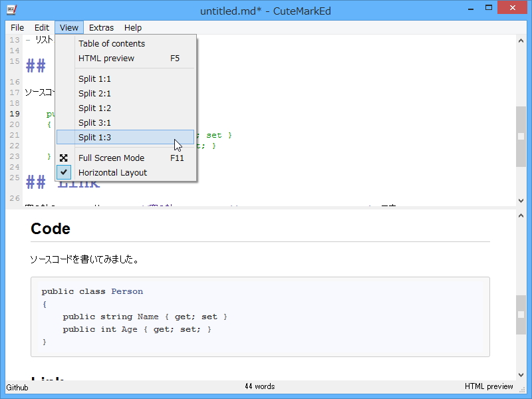
Task: Click line number 25 in editor gutter
Action: (14, 178)
